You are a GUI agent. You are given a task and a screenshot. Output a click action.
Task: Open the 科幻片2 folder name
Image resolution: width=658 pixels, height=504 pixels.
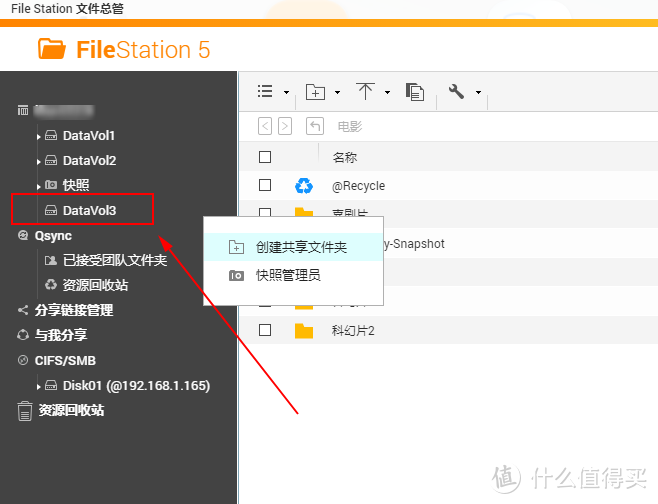pyautogui.click(x=353, y=331)
